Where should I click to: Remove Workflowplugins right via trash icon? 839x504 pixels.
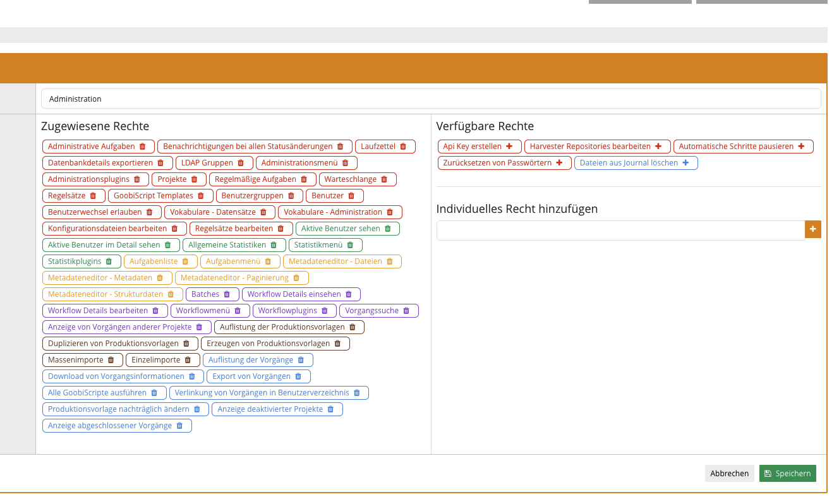coord(324,311)
